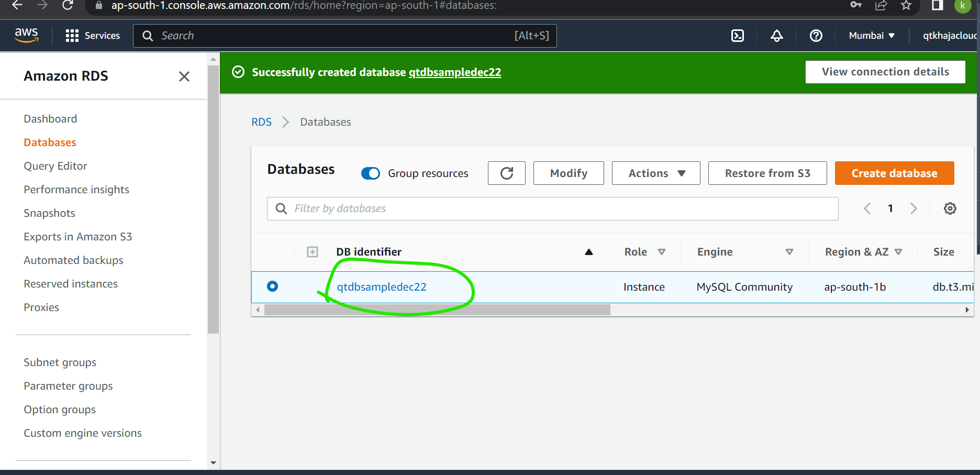Close the Amazon RDS sidebar panel
The height and width of the screenshot is (475, 980).
[x=184, y=76]
